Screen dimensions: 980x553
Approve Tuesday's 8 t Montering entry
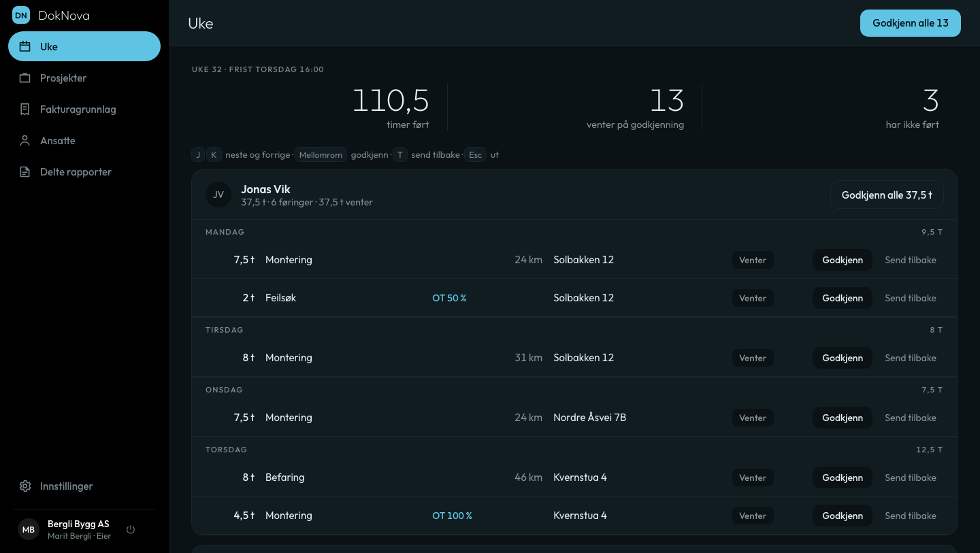pos(843,358)
